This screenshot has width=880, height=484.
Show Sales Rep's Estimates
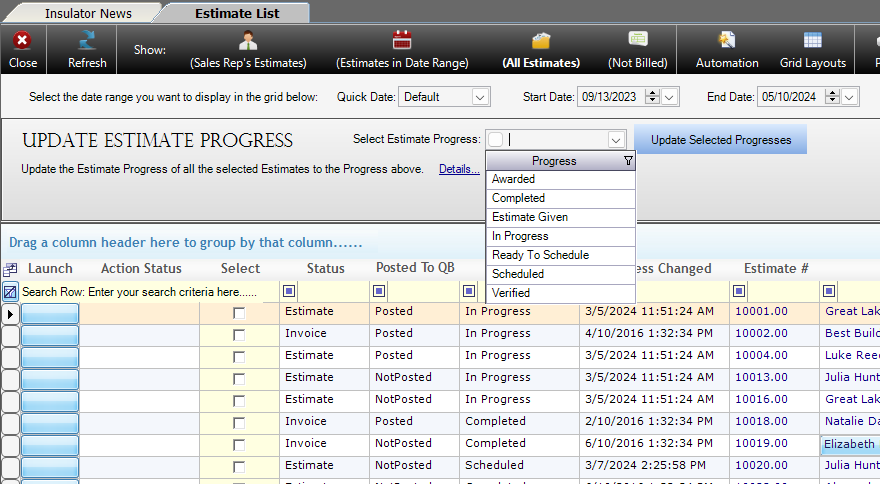point(248,51)
